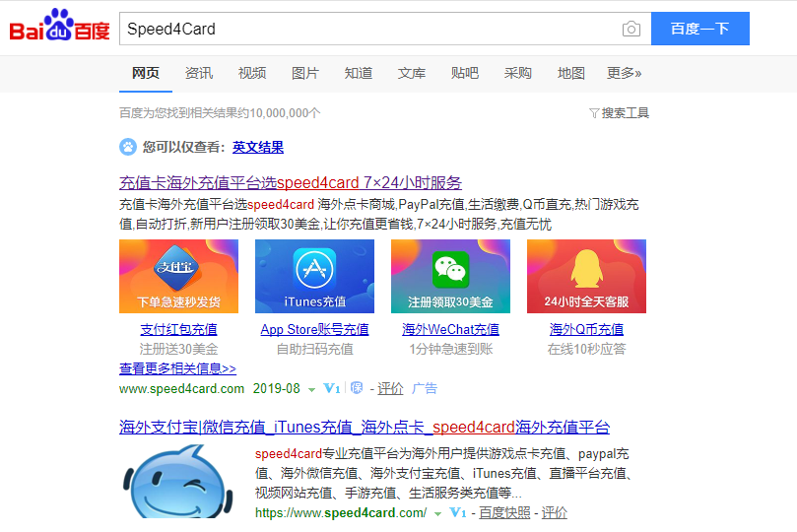
Task: Expand dropdown arrow after 2019-08
Action: [311, 390]
